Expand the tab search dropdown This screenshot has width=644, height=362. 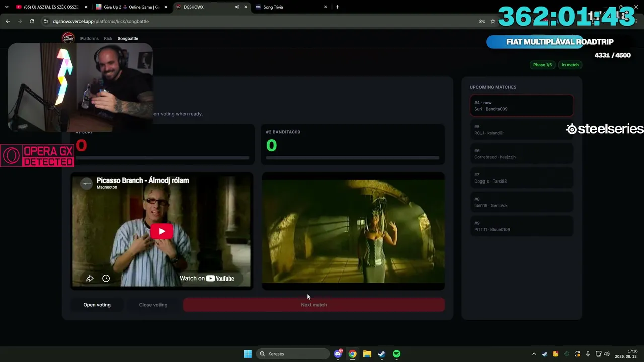pos(7,7)
